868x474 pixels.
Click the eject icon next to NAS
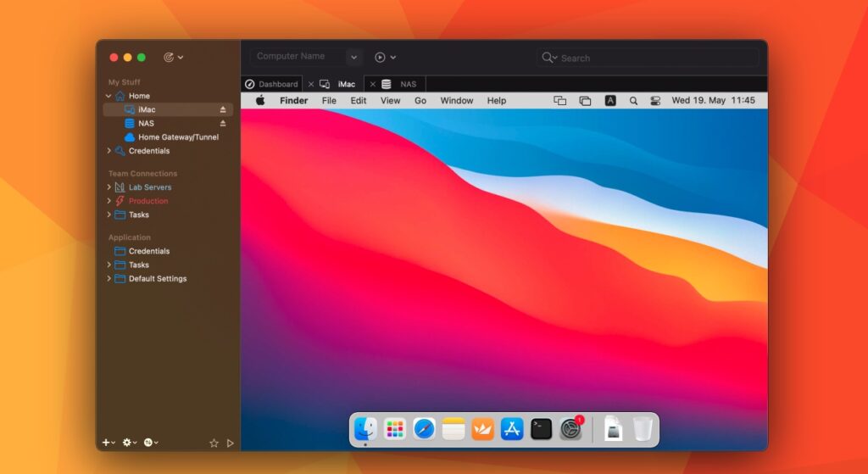pos(223,123)
